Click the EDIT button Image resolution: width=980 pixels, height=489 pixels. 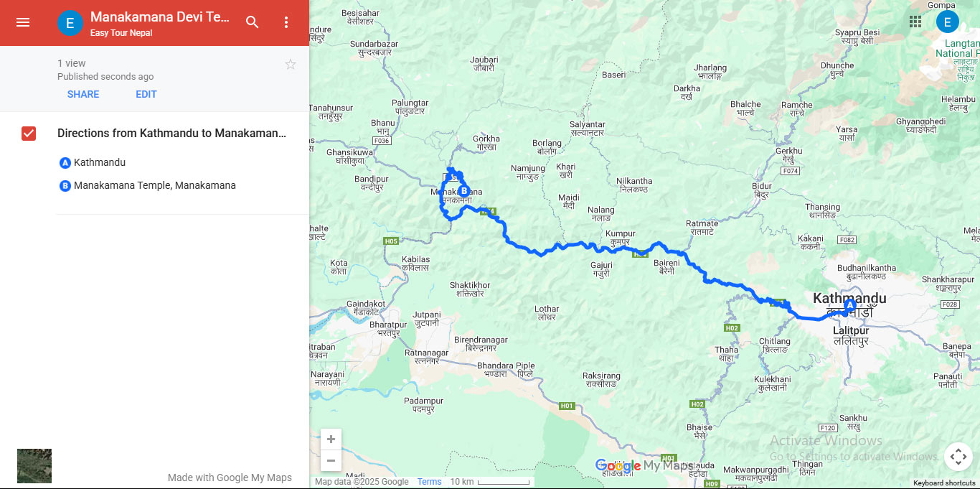146,94
